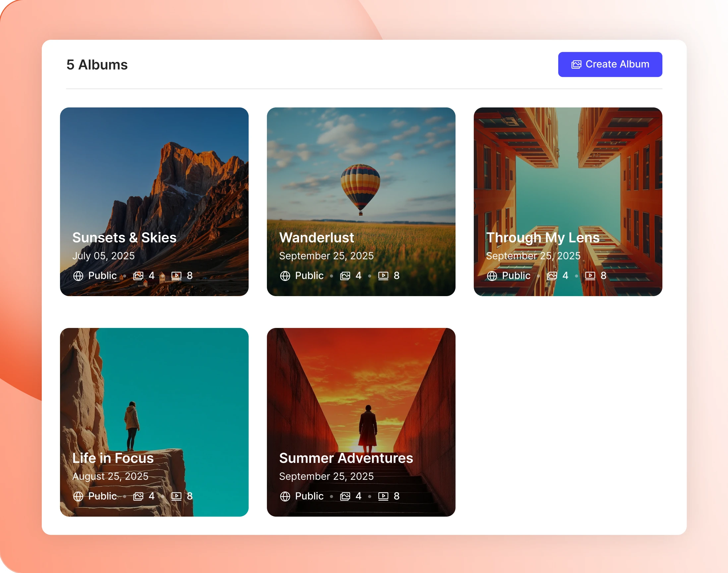Image resolution: width=728 pixels, height=573 pixels.
Task: Click the globe icon on Life in Focus
Action: [78, 496]
